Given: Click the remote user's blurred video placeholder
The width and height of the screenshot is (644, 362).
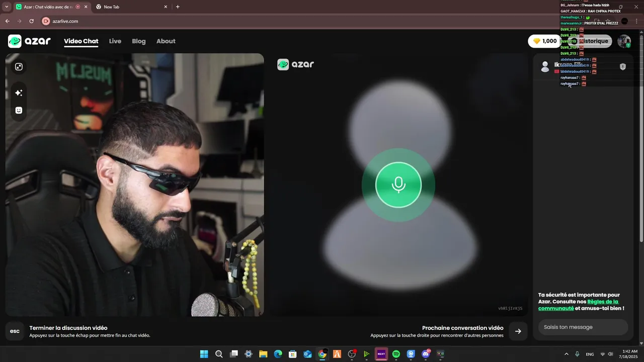Looking at the screenshot, I should tap(398, 185).
